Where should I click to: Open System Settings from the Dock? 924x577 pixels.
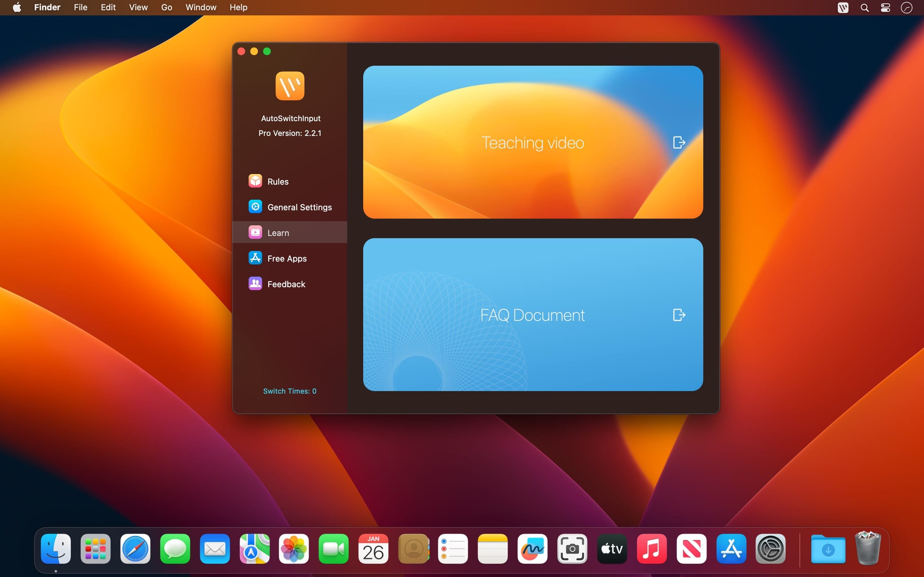coord(771,549)
